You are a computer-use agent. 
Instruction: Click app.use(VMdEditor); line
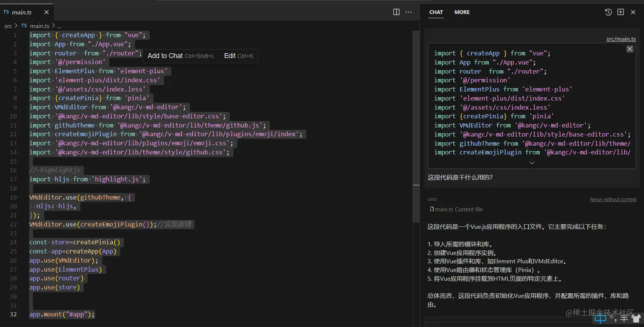[x=63, y=260]
